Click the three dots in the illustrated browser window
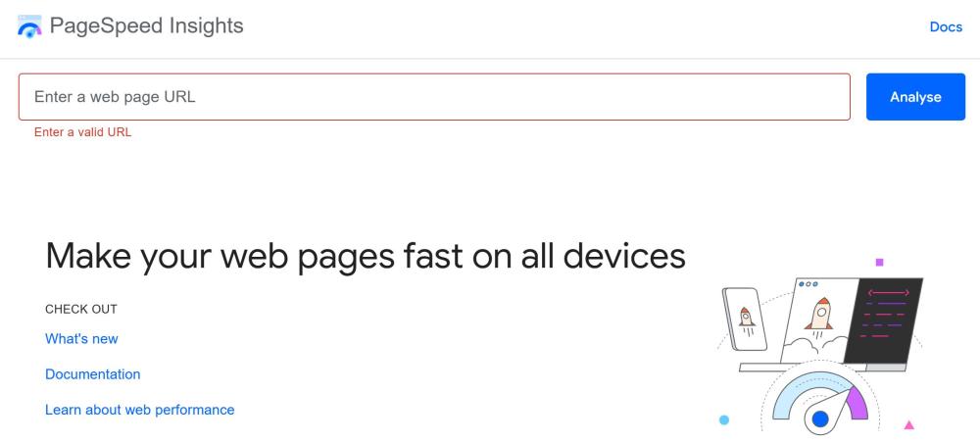This screenshot has width=980, height=443. tap(808, 284)
